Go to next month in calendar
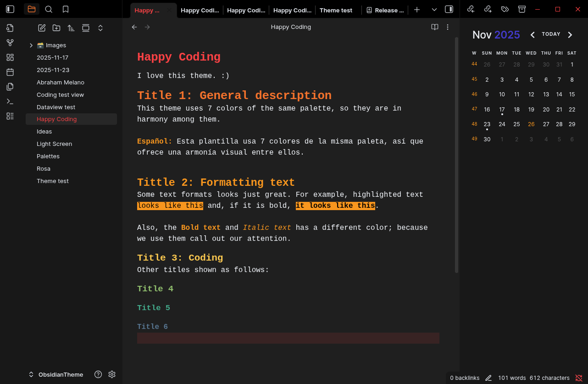The image size is (588, 384). coord(570,35)
